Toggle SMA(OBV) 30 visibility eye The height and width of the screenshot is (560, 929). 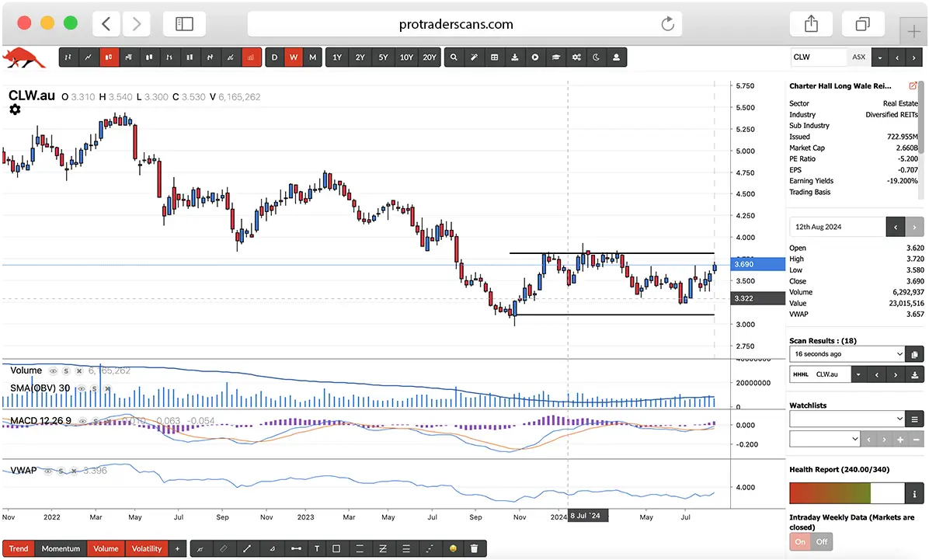point(81,389)
